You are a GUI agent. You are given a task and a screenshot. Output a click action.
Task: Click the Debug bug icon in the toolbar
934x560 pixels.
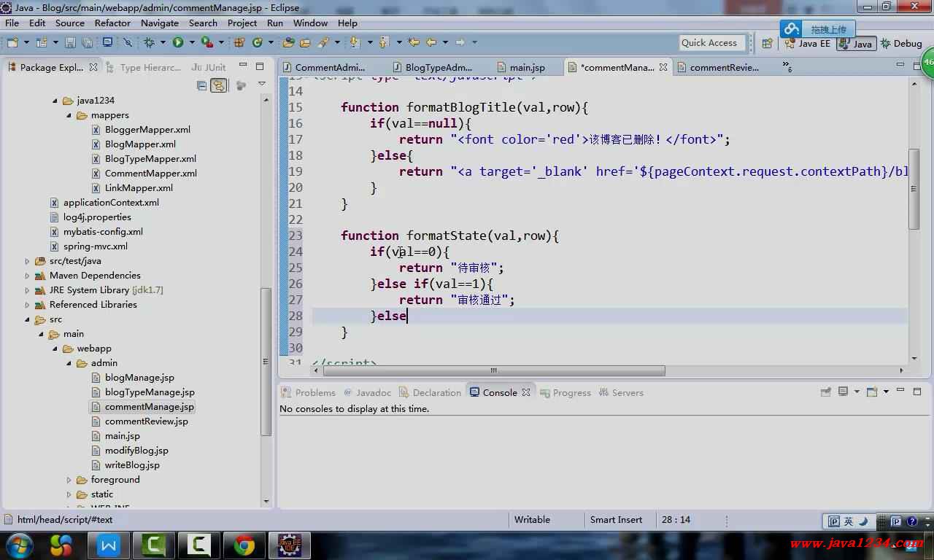pos(150,42)
